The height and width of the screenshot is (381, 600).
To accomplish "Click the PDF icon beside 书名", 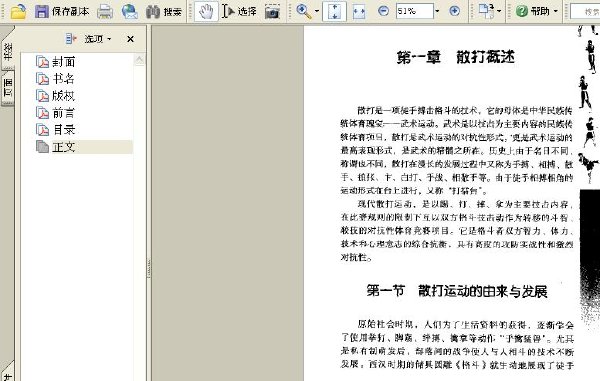I will (42, 79).
